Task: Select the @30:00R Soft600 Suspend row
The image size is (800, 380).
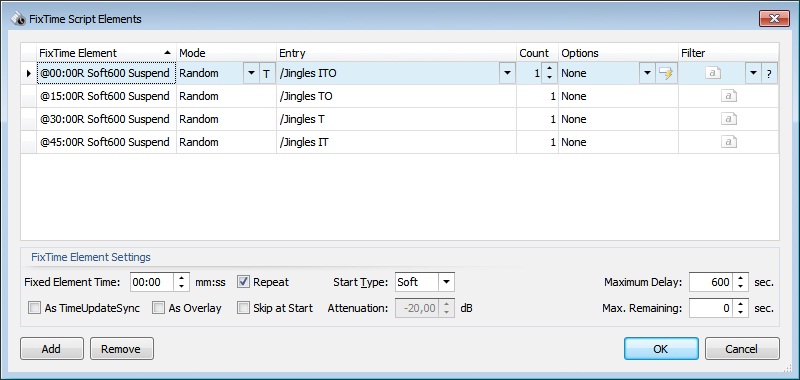Action: [x=106, y=119]
